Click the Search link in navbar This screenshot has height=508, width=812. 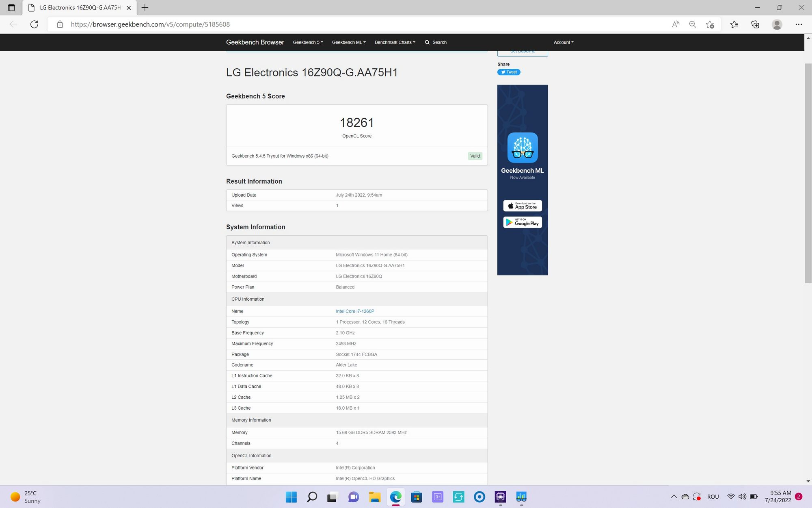tap(436, 42)
